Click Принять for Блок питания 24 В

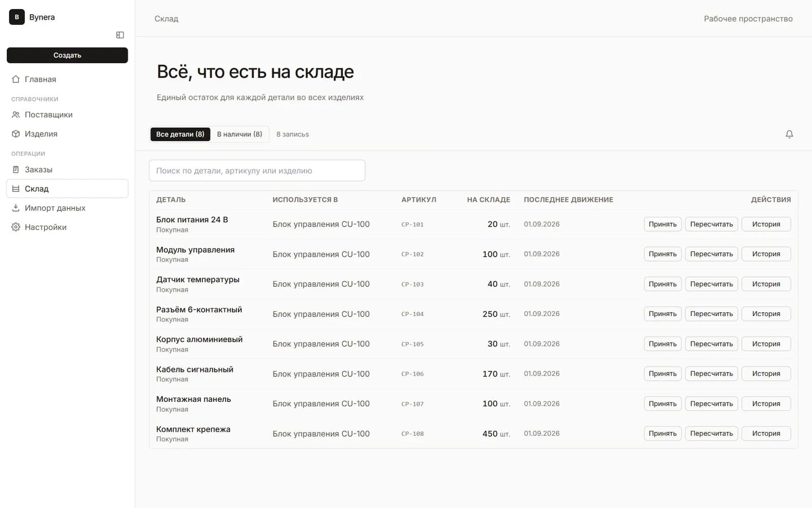663,224
